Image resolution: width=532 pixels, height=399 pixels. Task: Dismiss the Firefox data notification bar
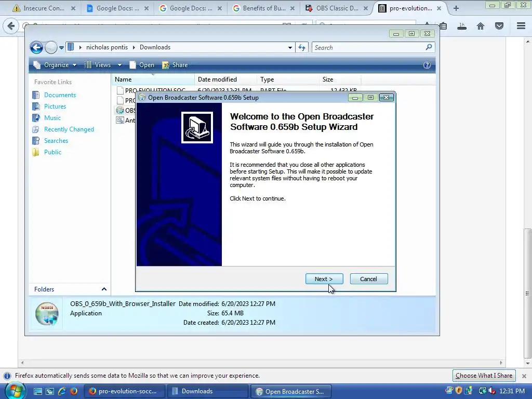[524, 376]
